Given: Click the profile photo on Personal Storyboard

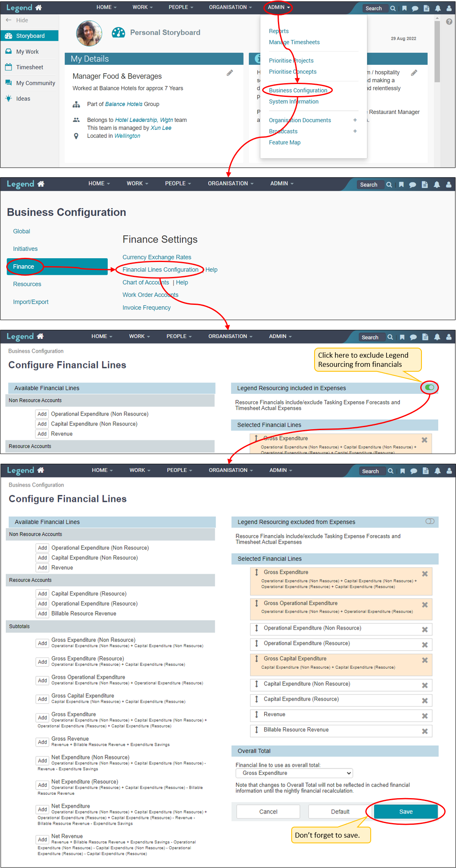Looking at the screenshot, I should (89, 33).
